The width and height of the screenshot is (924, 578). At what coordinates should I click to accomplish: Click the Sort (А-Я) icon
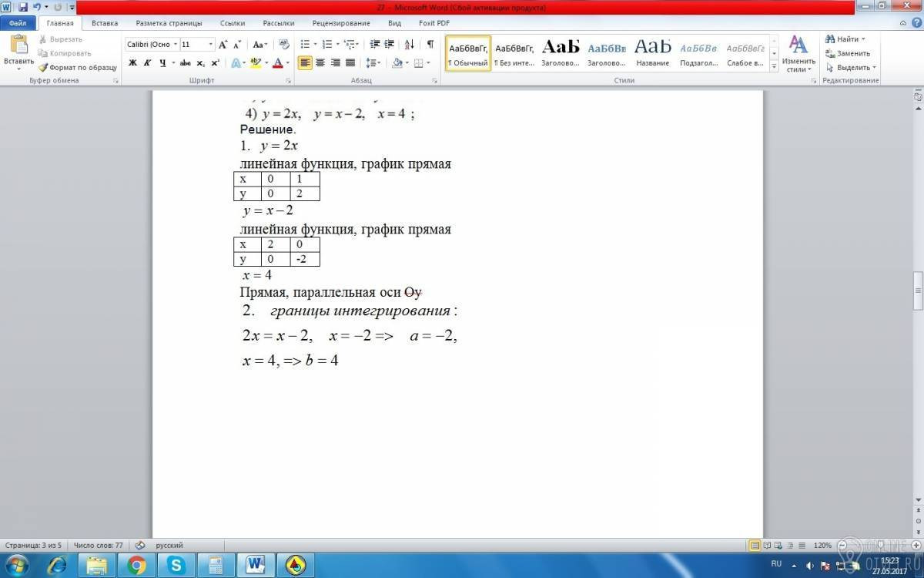tap(409, 45)
